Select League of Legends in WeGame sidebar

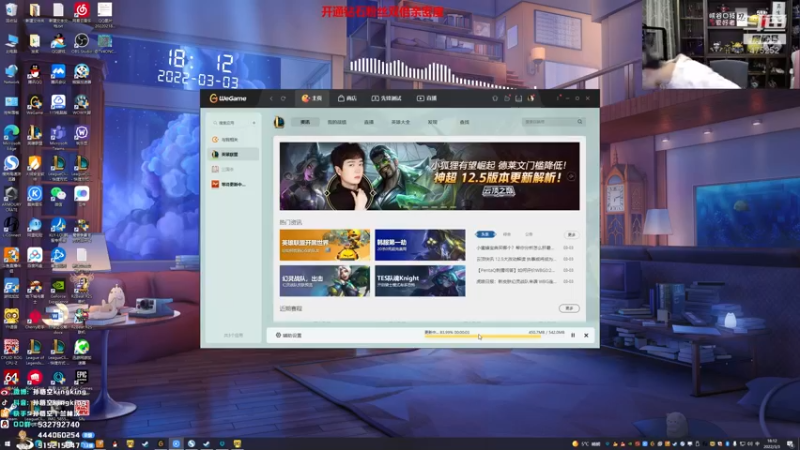point(233,154)
